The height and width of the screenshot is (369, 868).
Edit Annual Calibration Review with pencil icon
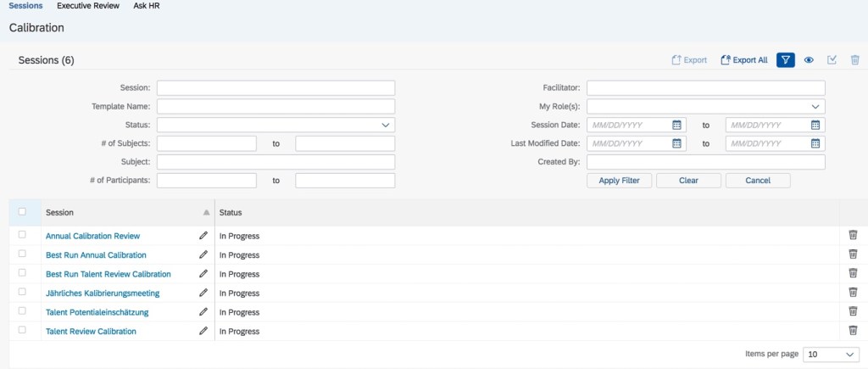[203, 236]
